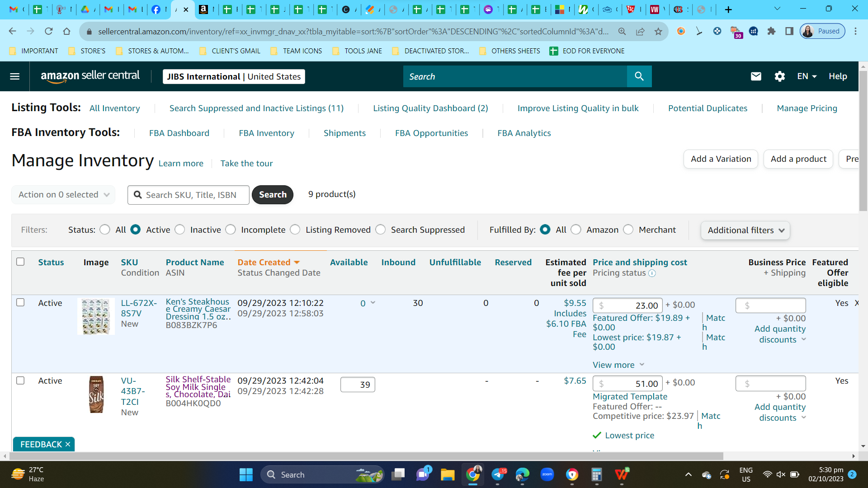Open Telegram from the taskbar
Screen dimensions: 868x488
[498, 474]
